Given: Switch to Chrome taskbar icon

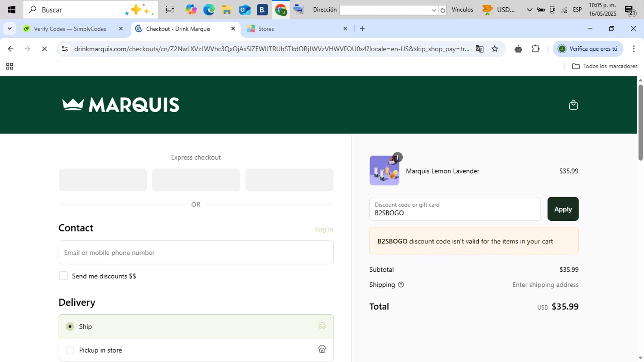Looking at the screenshot, I should click(x=281, y=9).
